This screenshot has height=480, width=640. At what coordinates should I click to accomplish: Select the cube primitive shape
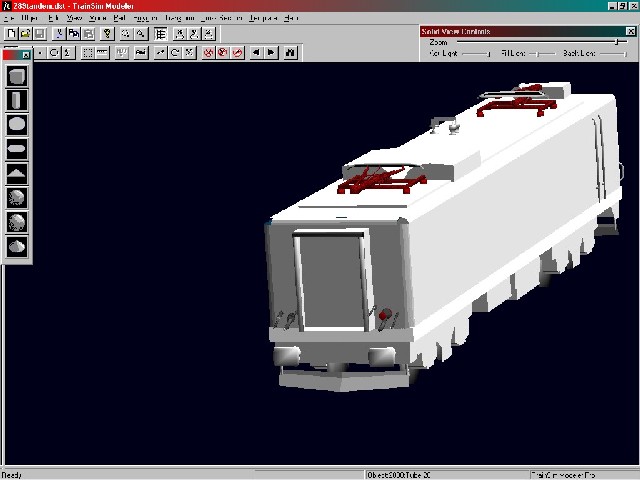17,76
